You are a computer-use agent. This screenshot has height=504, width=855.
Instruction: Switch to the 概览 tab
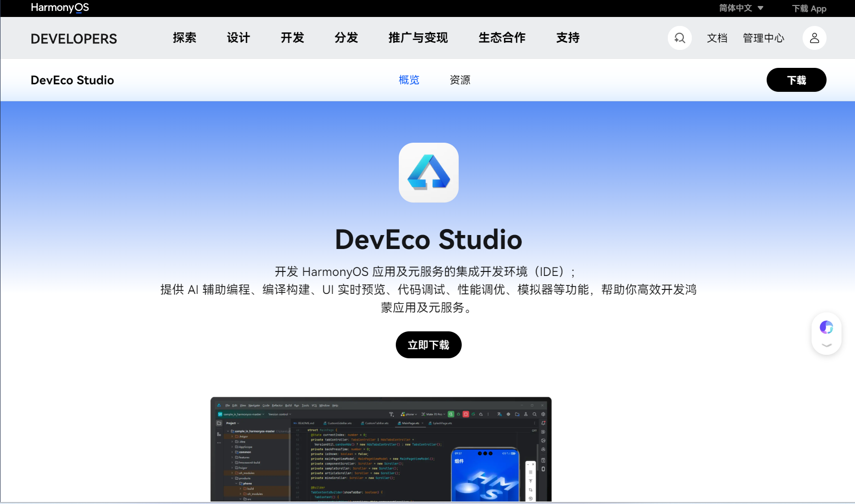409,80
